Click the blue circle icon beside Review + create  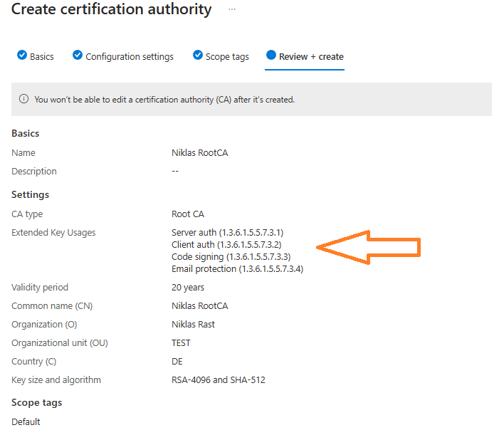[x=271, y=56]
